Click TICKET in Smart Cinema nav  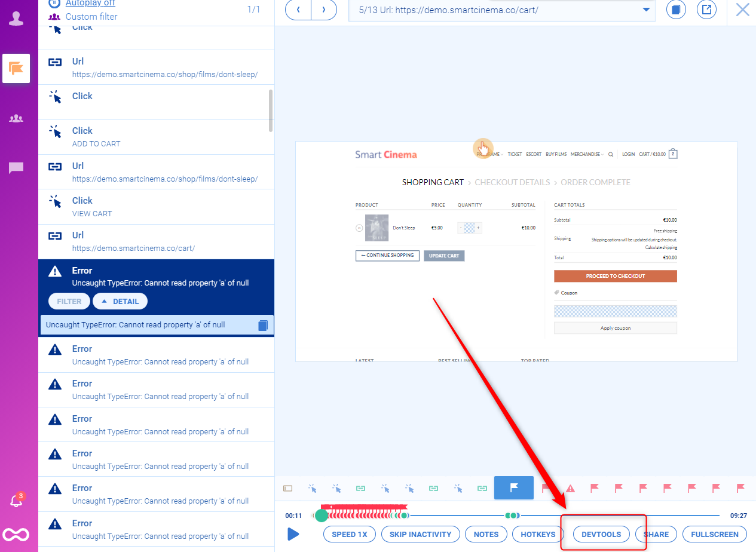coord(515,154)
